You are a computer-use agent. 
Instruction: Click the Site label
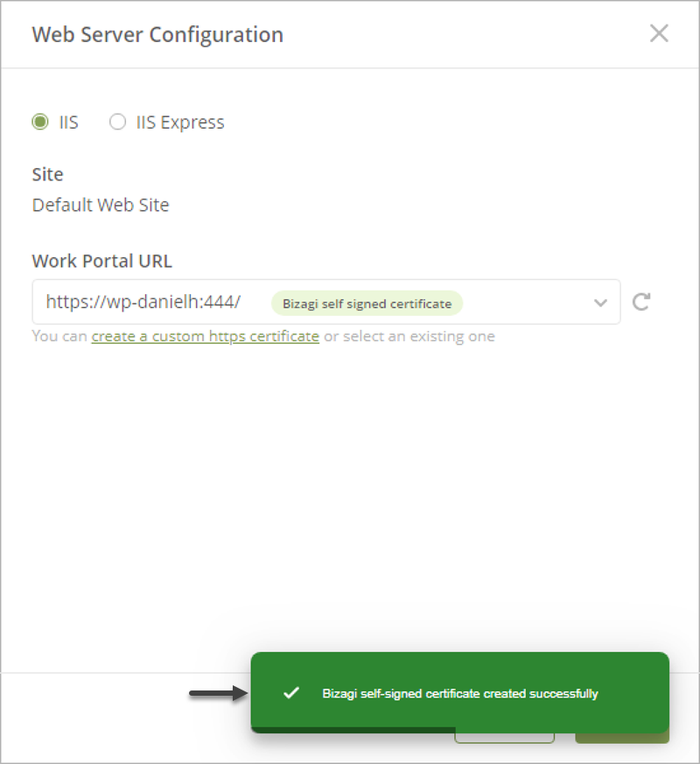[48, 174]
